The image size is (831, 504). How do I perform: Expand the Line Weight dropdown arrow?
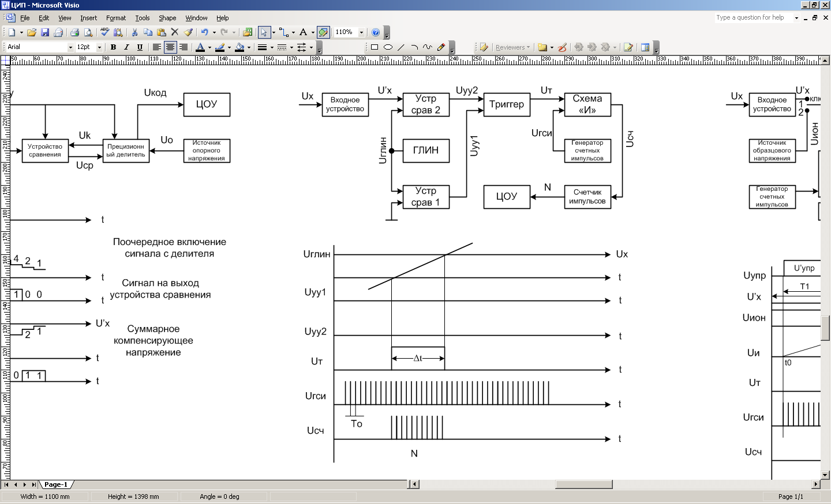coord(272,47)
